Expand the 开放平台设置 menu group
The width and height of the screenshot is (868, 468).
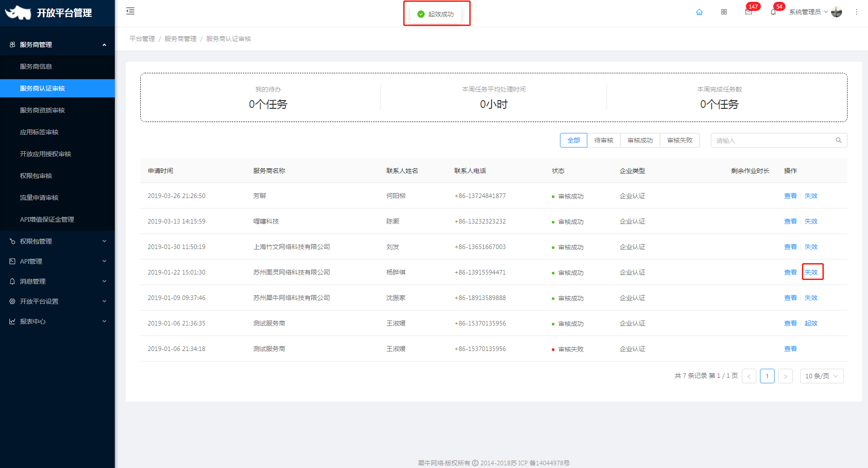(104, 301)
